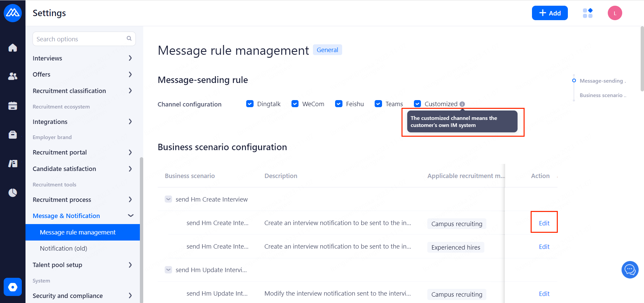Click the blue Add button
The height and width of the screenshot is (303, 644).
(x=549, y=13)
